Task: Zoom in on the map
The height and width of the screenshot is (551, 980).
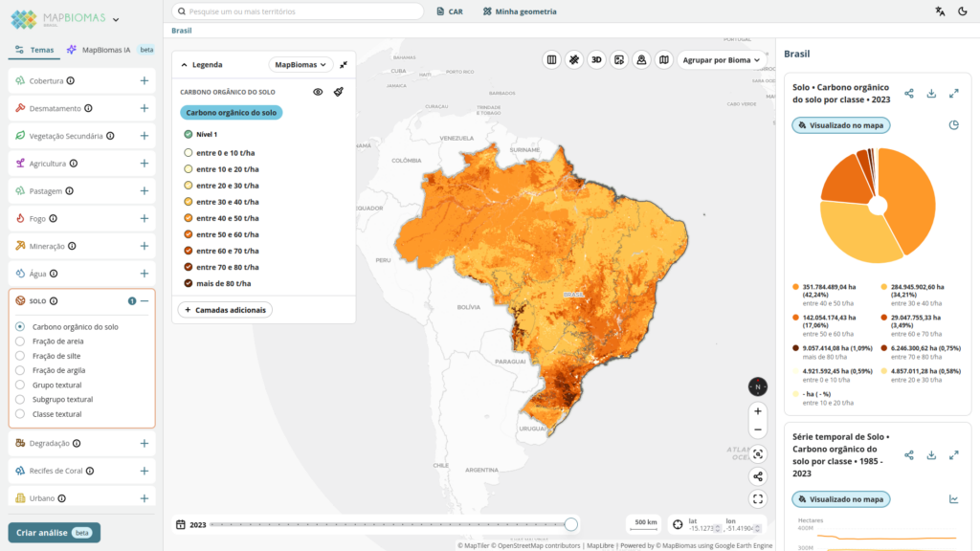Action: pos(758,411)
